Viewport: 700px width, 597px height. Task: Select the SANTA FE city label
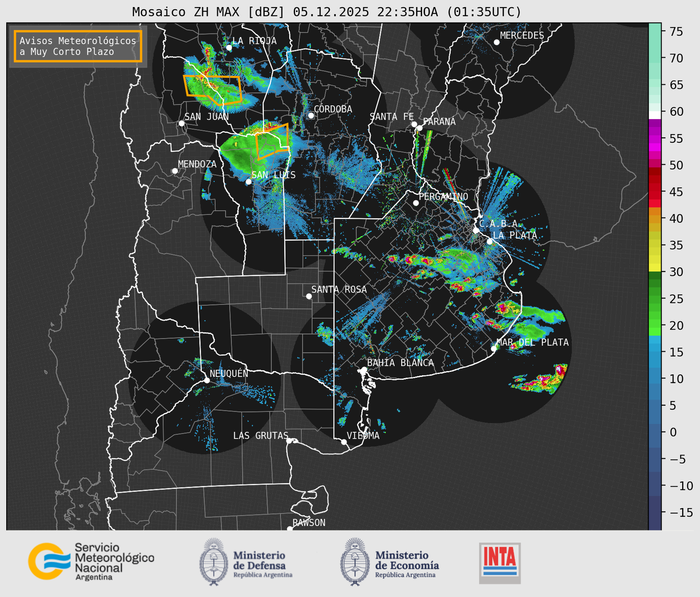point(392,117)
